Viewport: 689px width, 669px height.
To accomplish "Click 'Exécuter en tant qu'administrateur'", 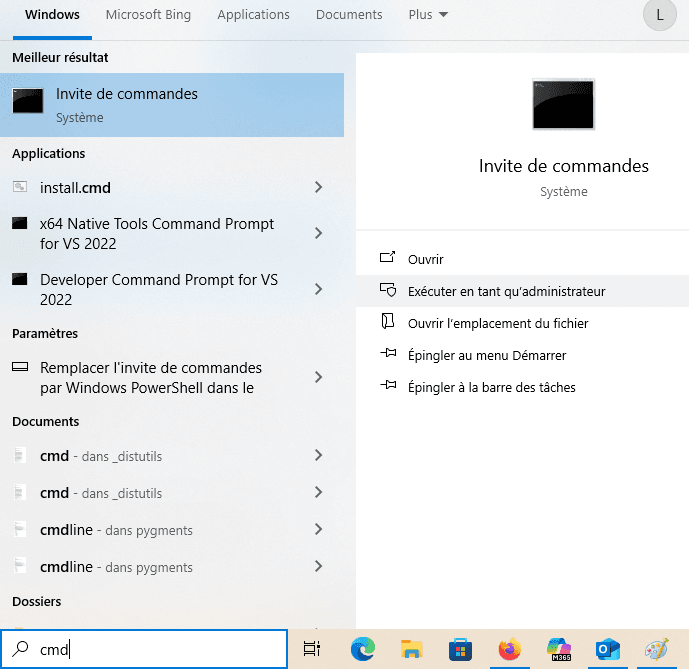I will pos(506,291).
